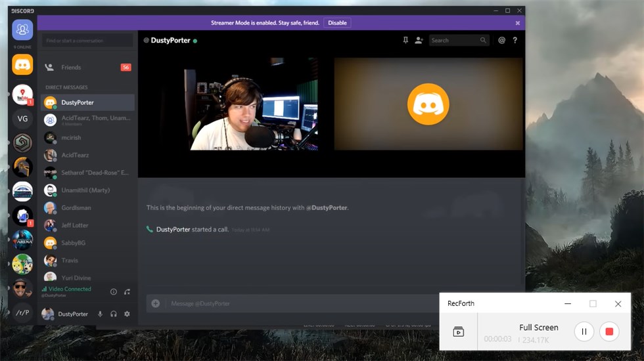Minimize the RecForth window

tap(568, 303)
